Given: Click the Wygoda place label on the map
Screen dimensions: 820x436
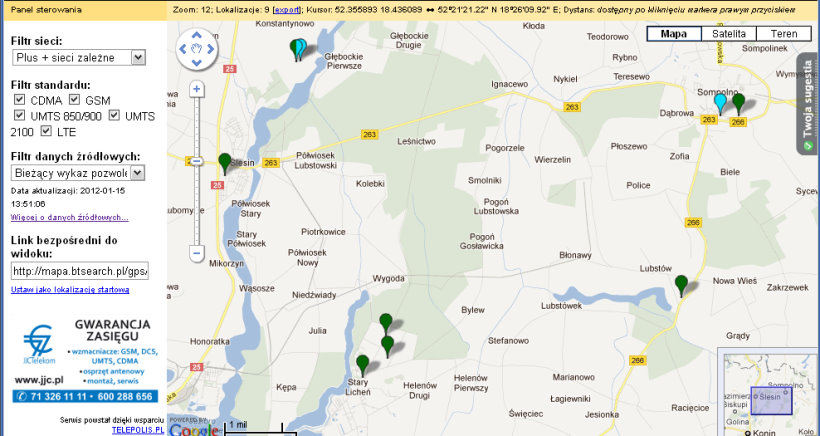Looking at the screenshot, I should [x=388, y=279].
